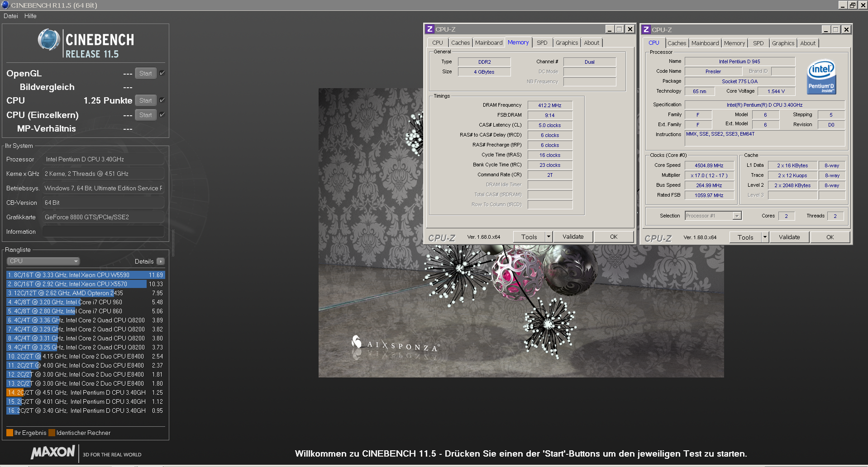Select ranking row Intel Xeon CPU W5590

click(x=86, y=275)
